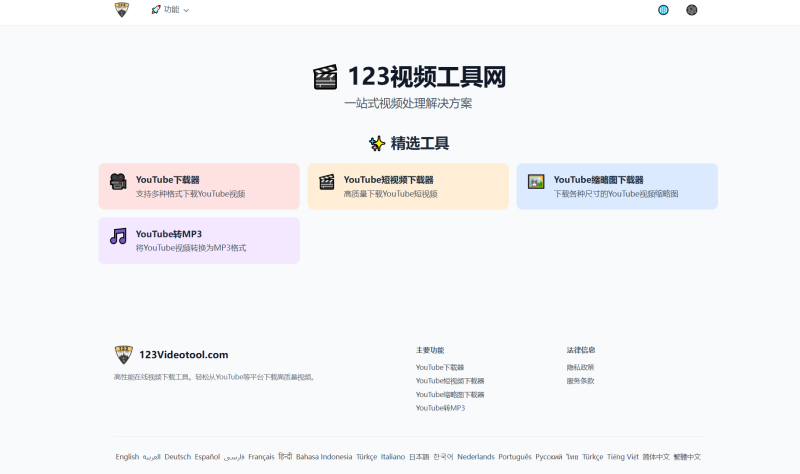Screen dimensions: 800x474
Task: Toggle the dark theme icon in header
Action: 691,10
